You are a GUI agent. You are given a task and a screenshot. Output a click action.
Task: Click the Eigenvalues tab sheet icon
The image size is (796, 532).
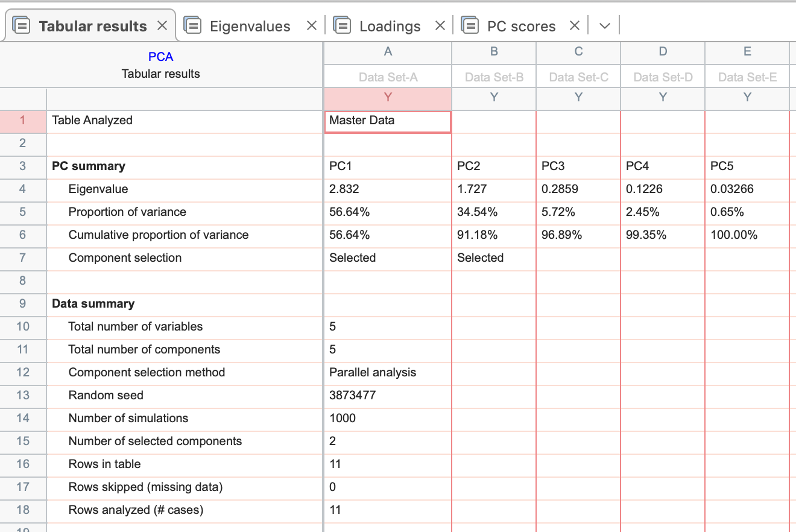193,26
